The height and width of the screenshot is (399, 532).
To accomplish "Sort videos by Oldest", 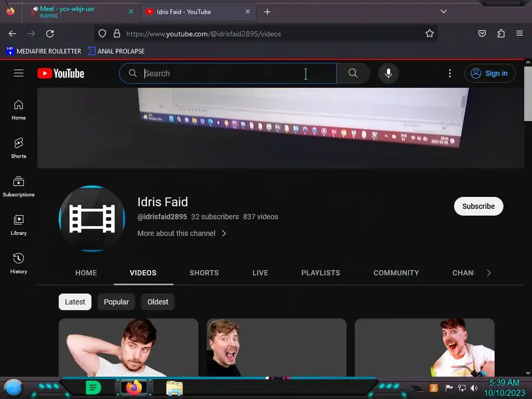I will coord(158,302).
